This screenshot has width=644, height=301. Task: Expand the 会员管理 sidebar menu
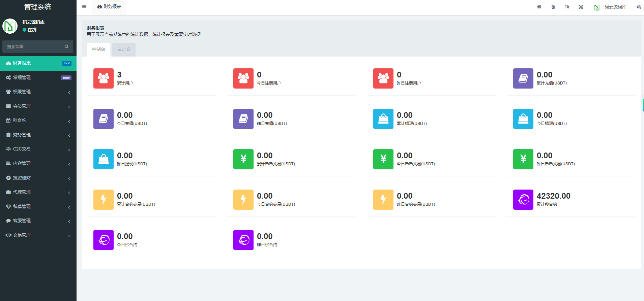(x=38, y=106)
